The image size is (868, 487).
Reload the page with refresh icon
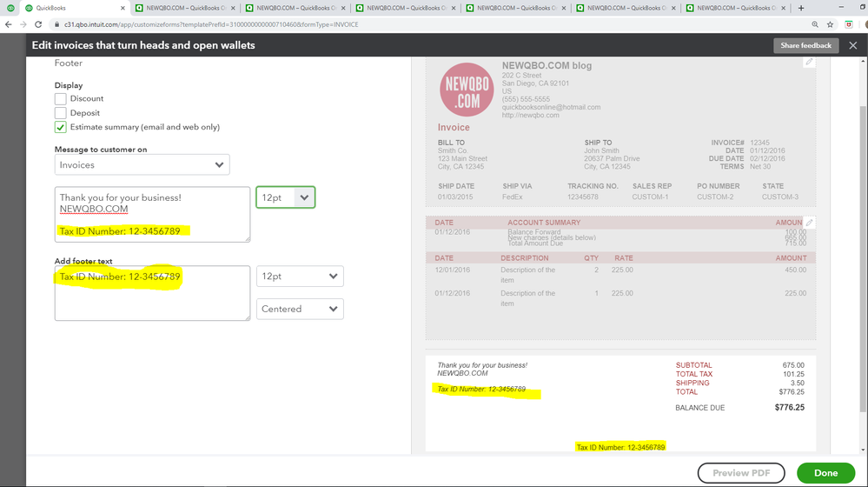pos(38,24)
